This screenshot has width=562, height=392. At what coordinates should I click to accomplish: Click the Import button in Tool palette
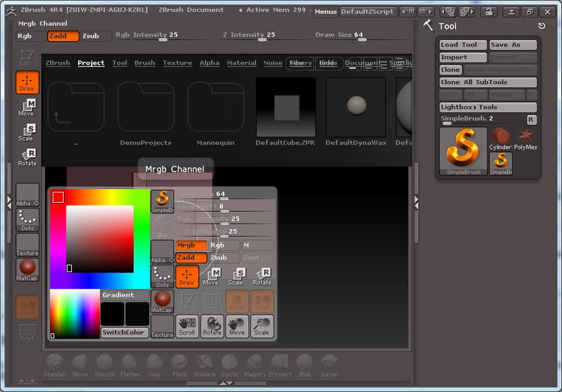[463, 58]
